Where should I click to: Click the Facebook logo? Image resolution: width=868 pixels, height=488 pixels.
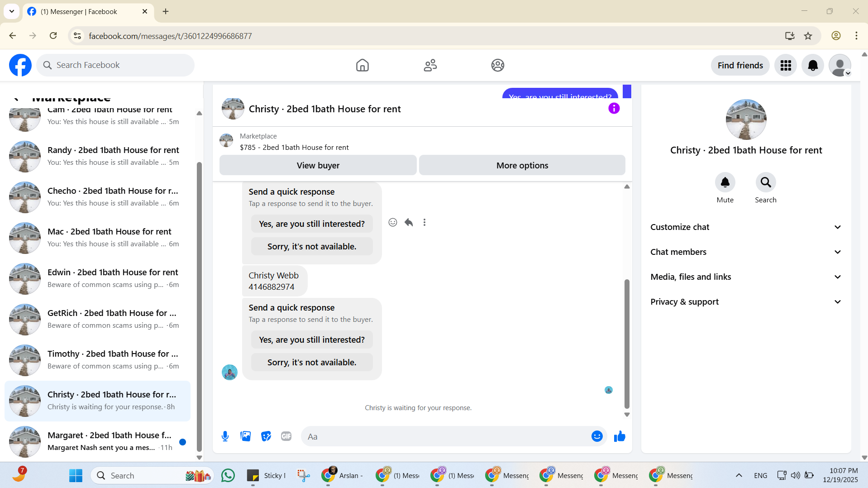[20, 65]
